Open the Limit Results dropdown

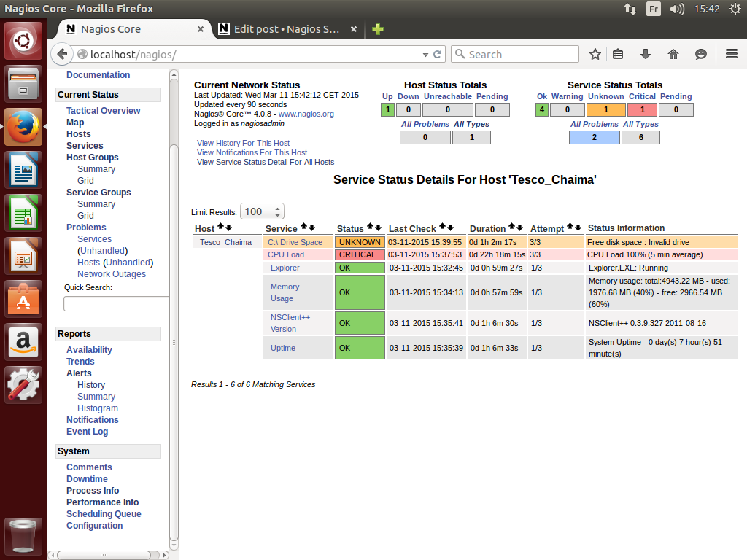(x=262, y=211)
